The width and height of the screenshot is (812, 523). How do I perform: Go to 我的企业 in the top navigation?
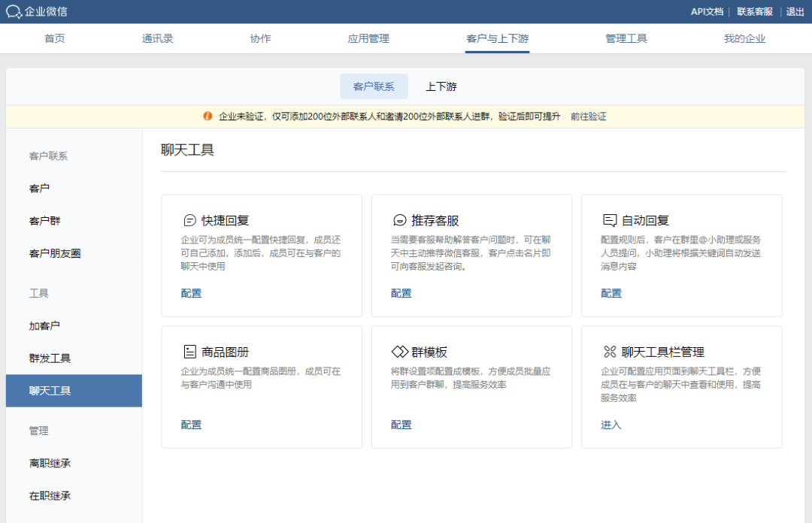click(744, 38)
